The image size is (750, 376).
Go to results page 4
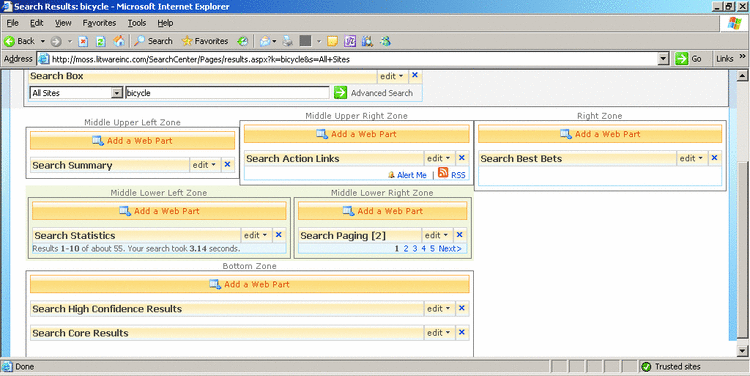pyautogui.click(x=423, y=249)
